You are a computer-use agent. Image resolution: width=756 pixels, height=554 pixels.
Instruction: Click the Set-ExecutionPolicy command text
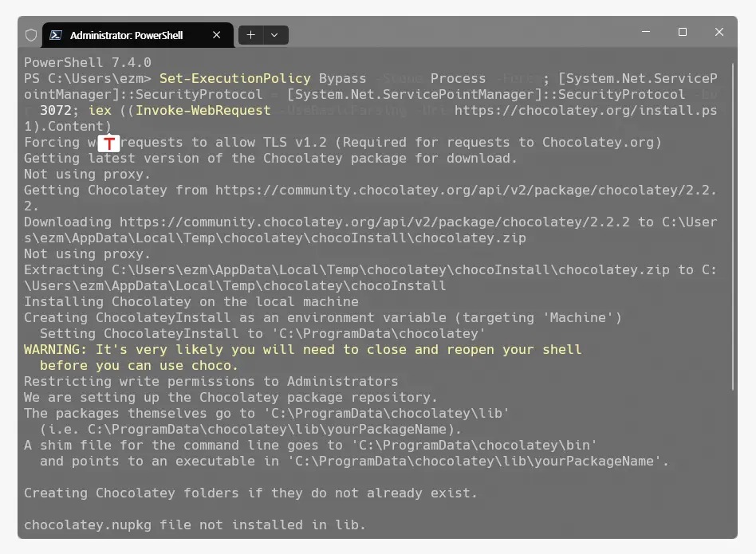click(234, 78)
